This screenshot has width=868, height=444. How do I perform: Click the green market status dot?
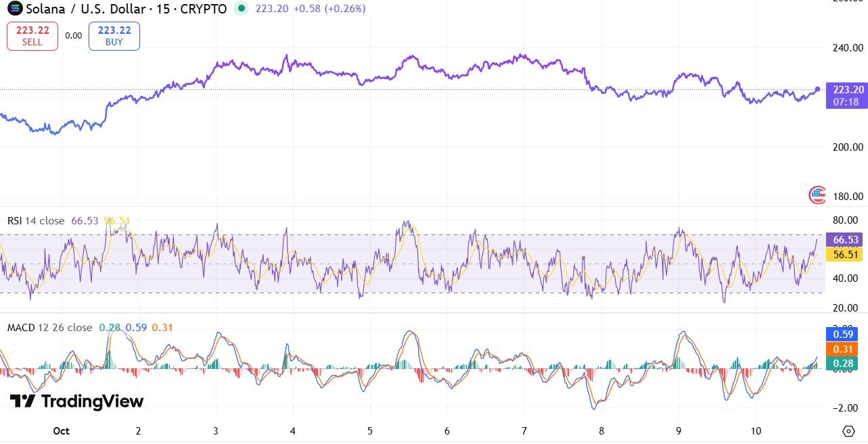[x=241, y=9]
